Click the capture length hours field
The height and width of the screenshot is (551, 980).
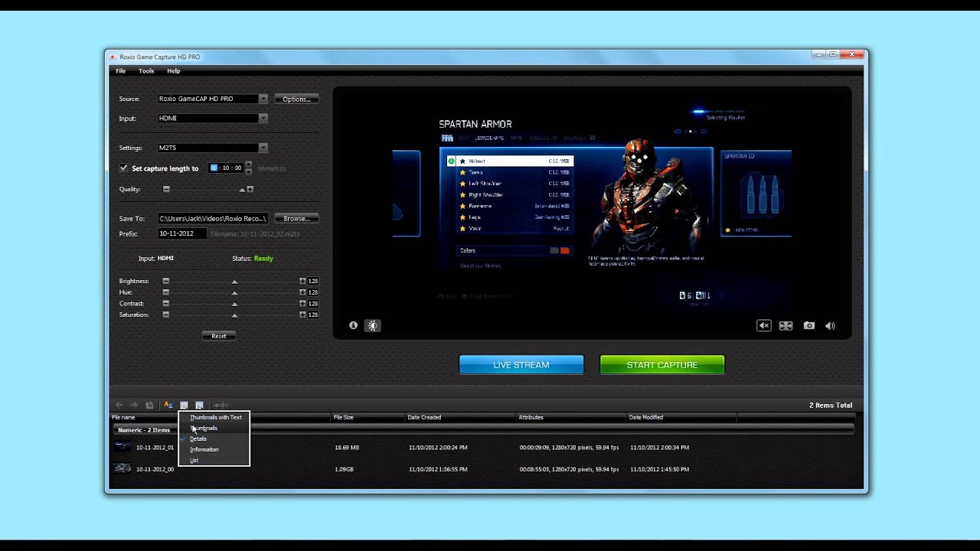pos(214,168)
